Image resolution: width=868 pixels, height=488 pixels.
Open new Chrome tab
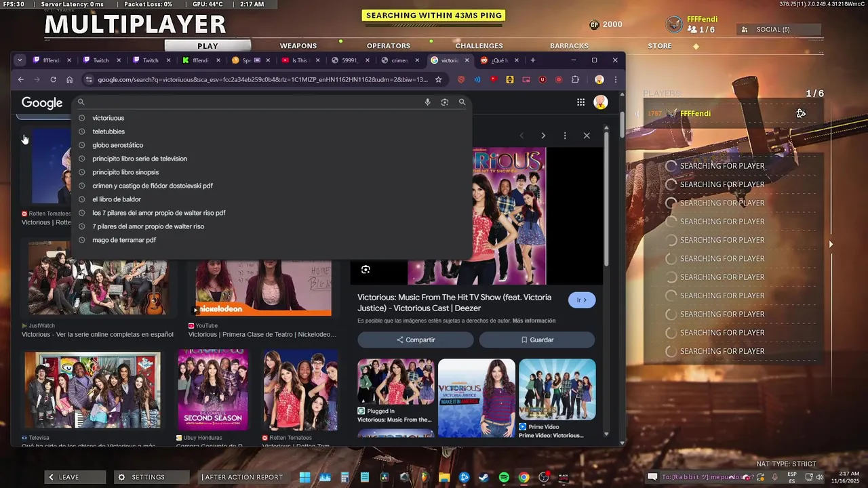point(532,60)
